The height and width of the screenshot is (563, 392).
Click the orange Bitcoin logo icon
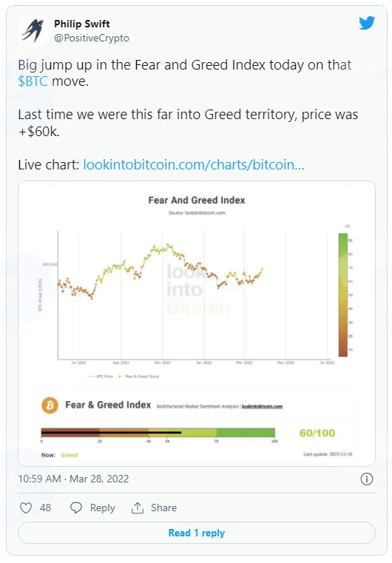point(50,405)
